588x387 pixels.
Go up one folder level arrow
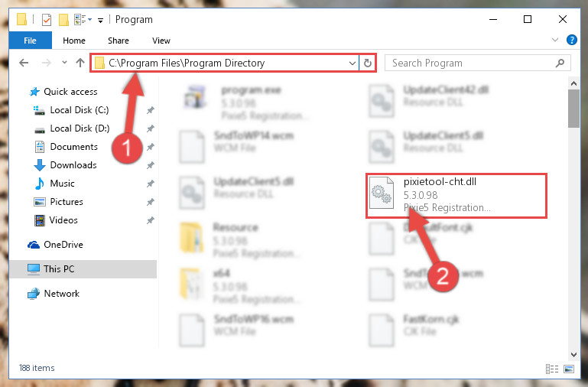point(80,63)
